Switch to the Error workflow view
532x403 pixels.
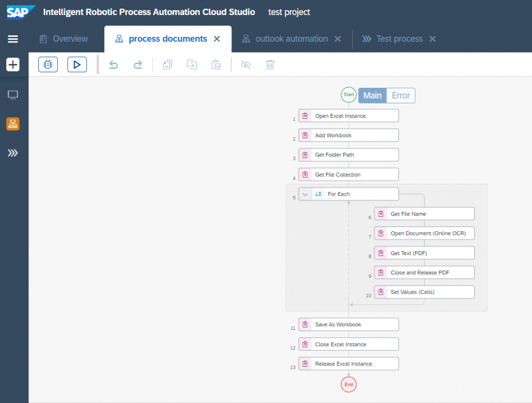point(401,96)
